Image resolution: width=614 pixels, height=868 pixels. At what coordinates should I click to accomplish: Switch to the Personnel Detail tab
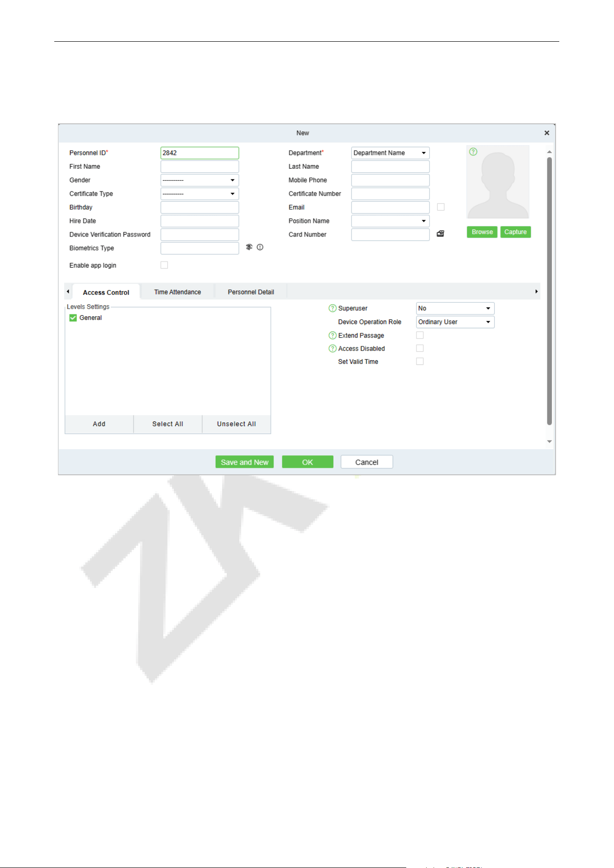pos(251,292)
